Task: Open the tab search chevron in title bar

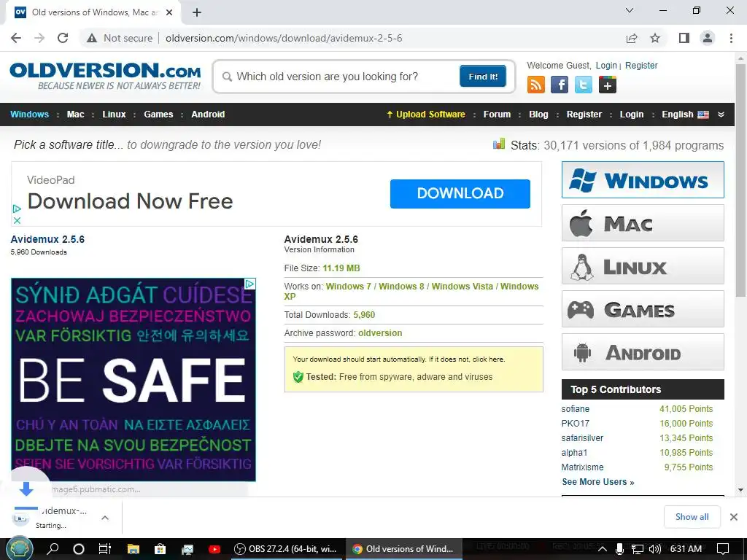Action: pyautogui.click(x=630, y=10)
